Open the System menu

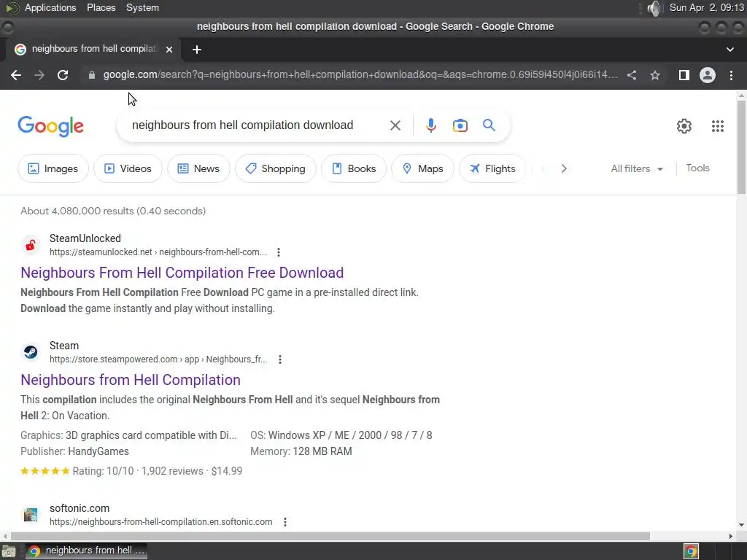(142, 7)
